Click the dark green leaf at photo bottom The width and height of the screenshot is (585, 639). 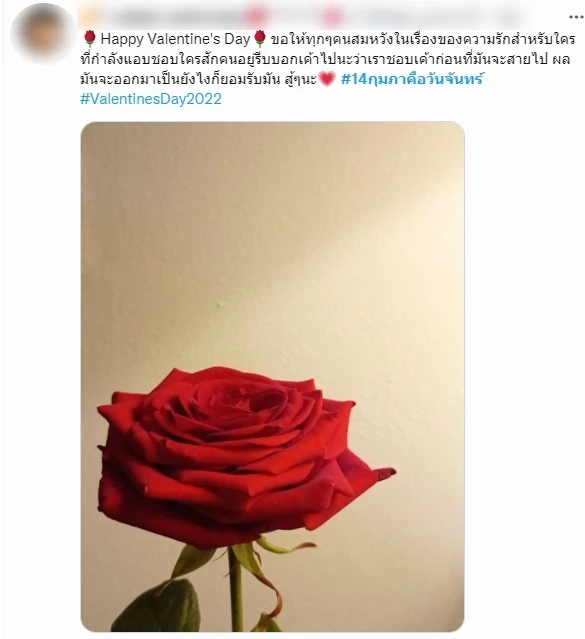tap(163, 607)
